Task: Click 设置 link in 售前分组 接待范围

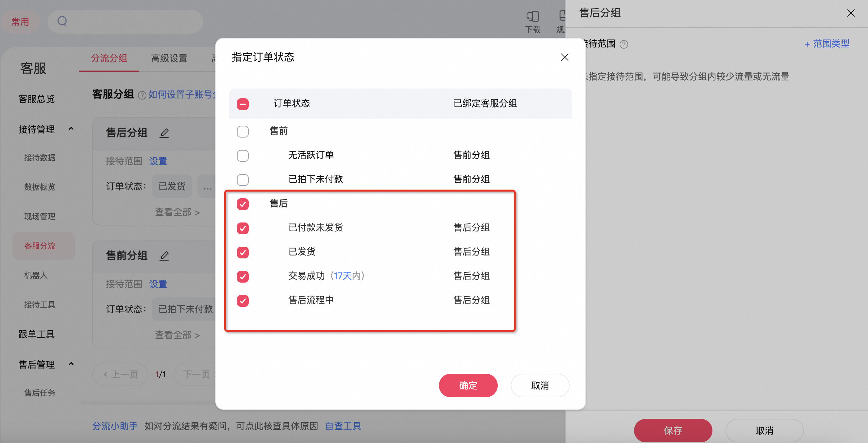Action: [x=158, y=284]
